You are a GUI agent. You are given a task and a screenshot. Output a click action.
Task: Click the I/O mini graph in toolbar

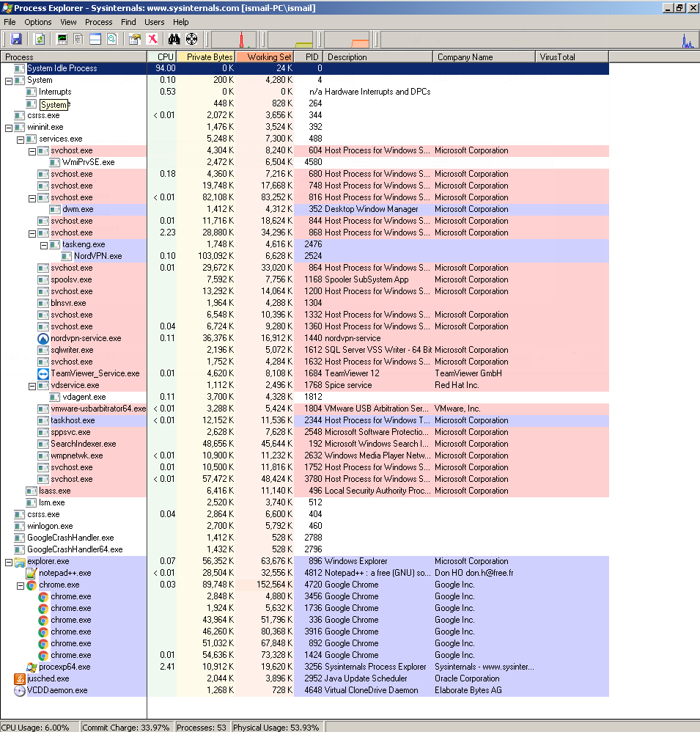coord(539,40)
